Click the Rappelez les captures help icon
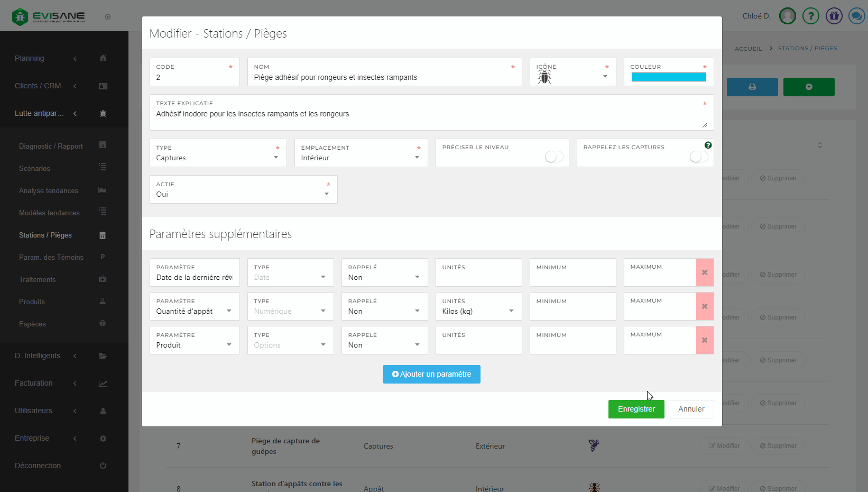Image resolution: width=868 pixels, height=492 pixels. [708, 145]
